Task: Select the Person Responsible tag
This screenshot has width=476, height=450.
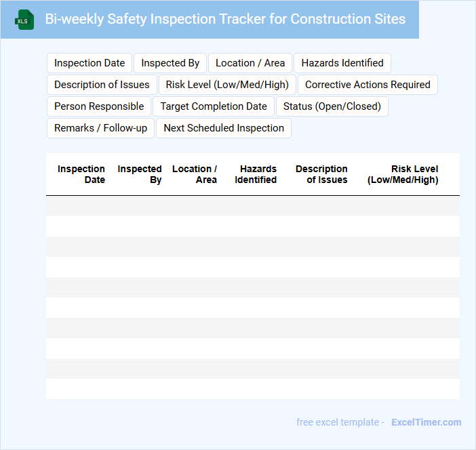Action: click(x=99, y=106)
